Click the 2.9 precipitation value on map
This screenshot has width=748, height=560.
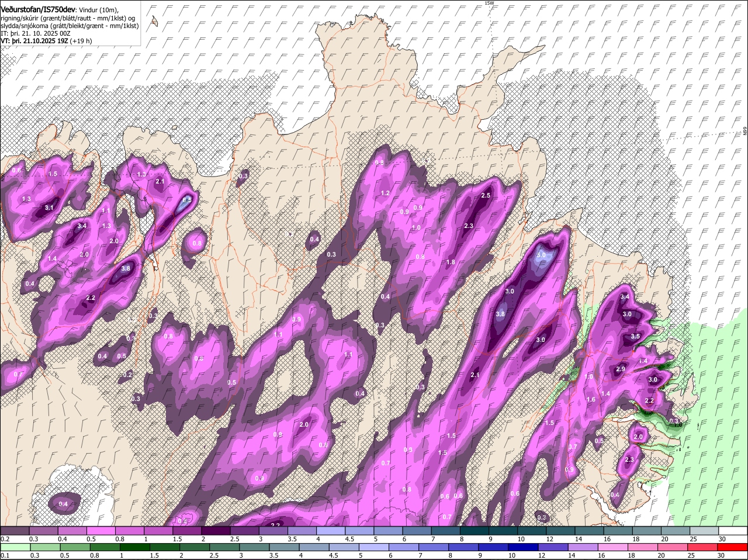pyautogui.click(x=621, y=369)
